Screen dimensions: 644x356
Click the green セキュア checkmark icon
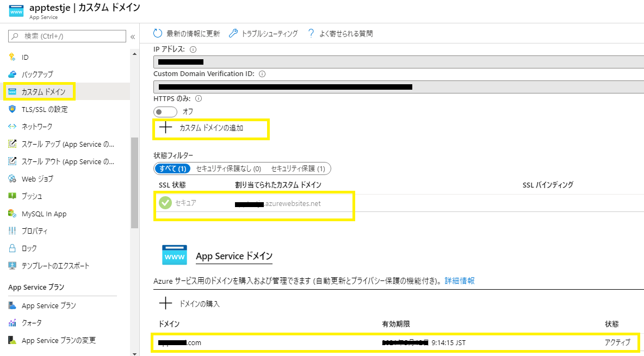tap(165, 203)
